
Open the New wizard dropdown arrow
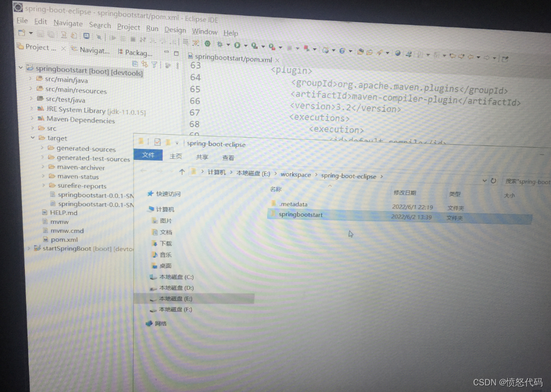click(x=31, y=34)
